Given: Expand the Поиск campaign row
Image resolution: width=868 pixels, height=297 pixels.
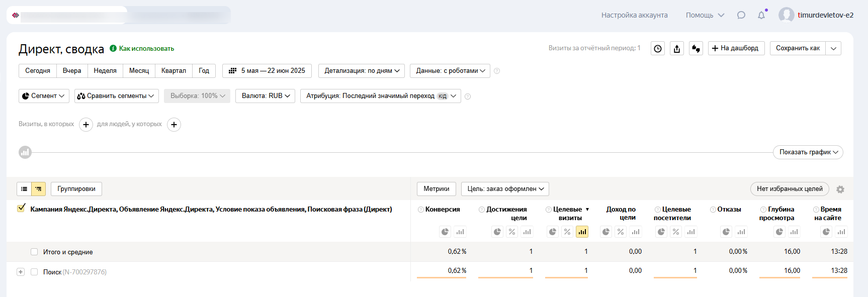Looking at the screenshot, I should click(21, 272).
